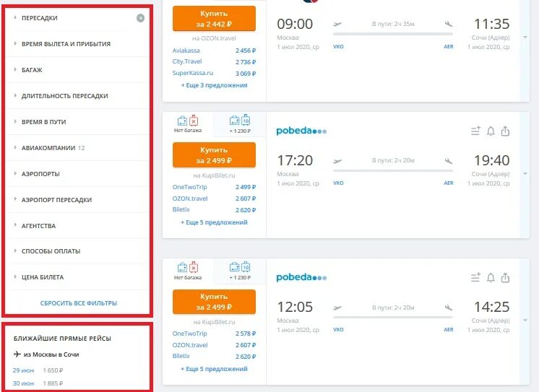Select 29 июн nearest direct flight date
539x392 pixels.
[23, 370]
